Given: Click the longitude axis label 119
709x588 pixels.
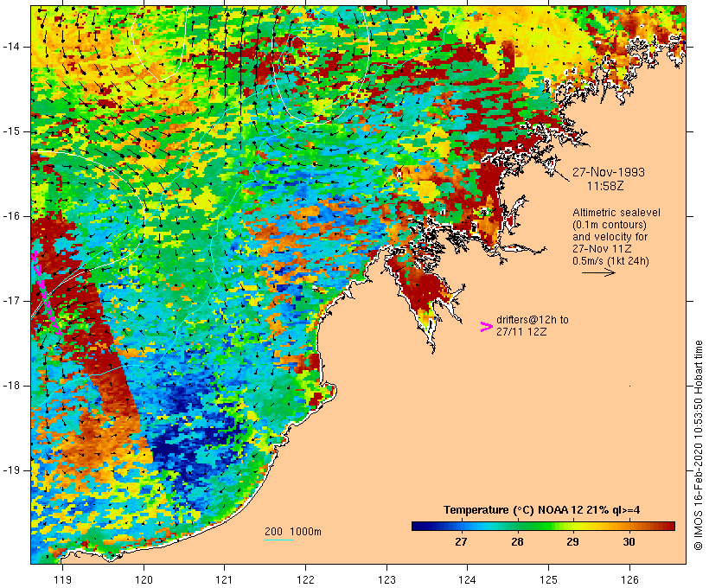Looking at the screenshot, I should pos(62,579).
